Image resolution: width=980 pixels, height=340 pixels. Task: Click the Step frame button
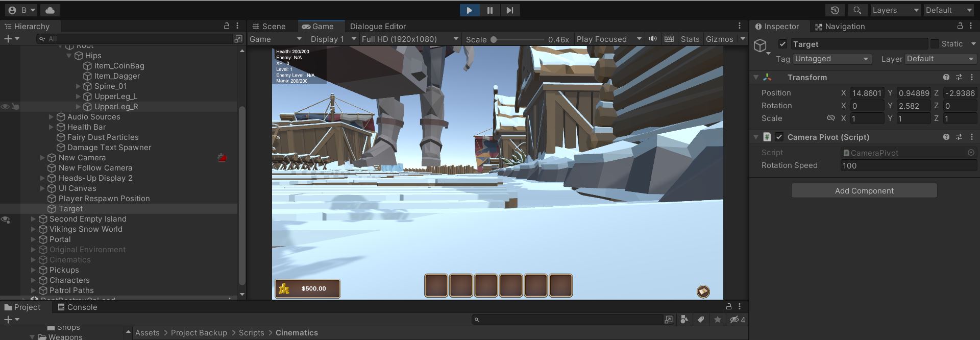click(x=509, y=10)
